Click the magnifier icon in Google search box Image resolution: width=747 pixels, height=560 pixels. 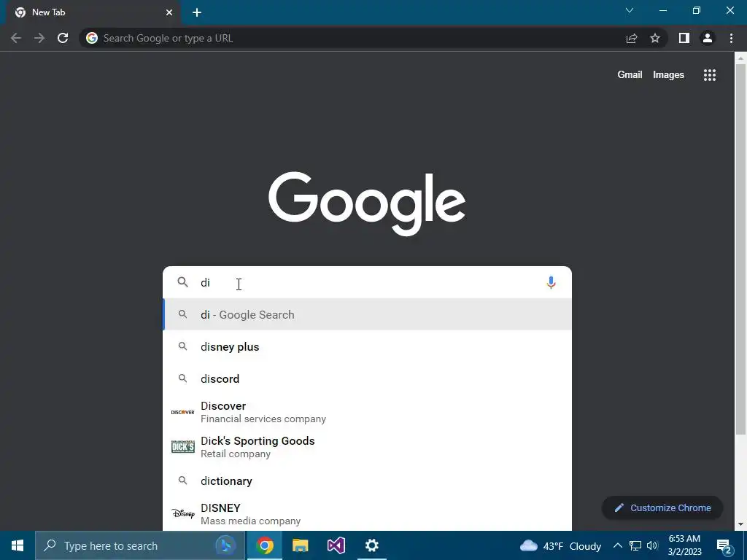(183, 282)
